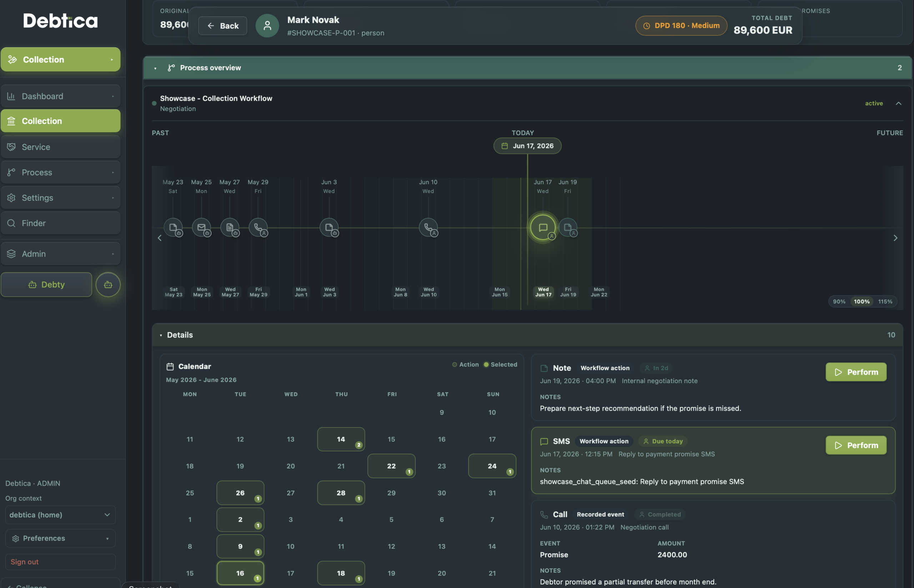Image resolution: width=914 pixels, height=588 pixels.
Task: Click the Preferences gear icon
Action: 16,538
